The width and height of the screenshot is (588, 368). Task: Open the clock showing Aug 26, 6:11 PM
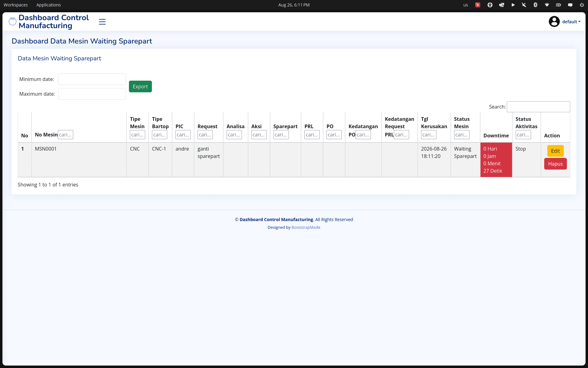(x=294, y=5)
